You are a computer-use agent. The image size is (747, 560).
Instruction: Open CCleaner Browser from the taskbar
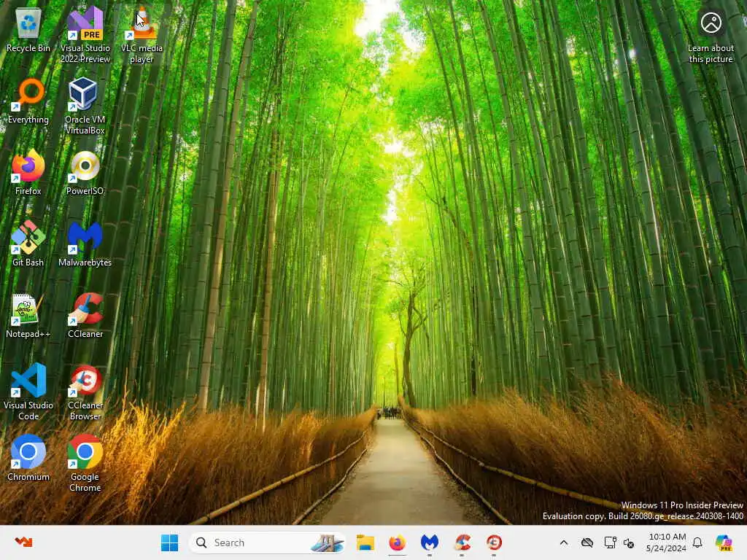pyautogui.click(x=494, y=542)
